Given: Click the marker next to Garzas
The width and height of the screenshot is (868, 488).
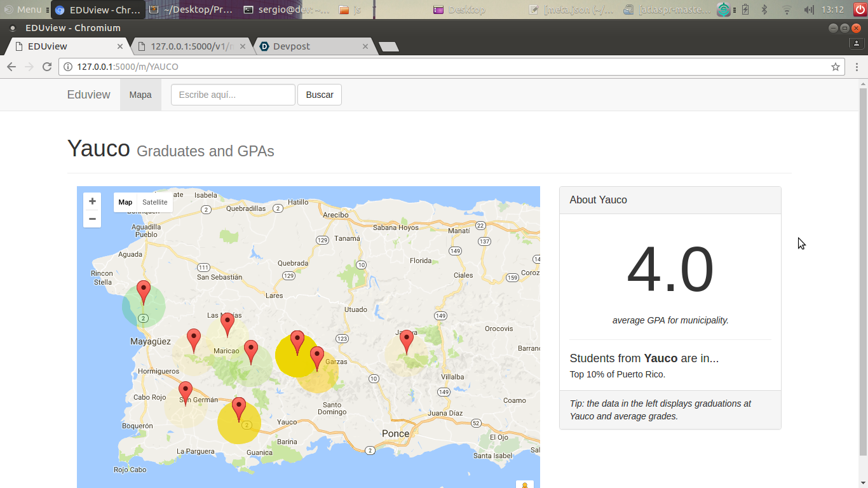Looking at the screenshot, I should click(x=317, y=358).
